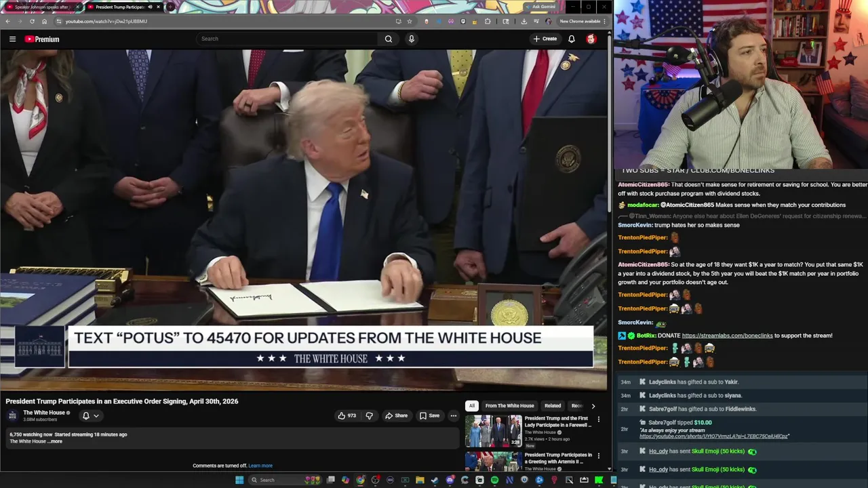Open the Chrome home page button
The image size is (868, 488).
click(44, 21)
